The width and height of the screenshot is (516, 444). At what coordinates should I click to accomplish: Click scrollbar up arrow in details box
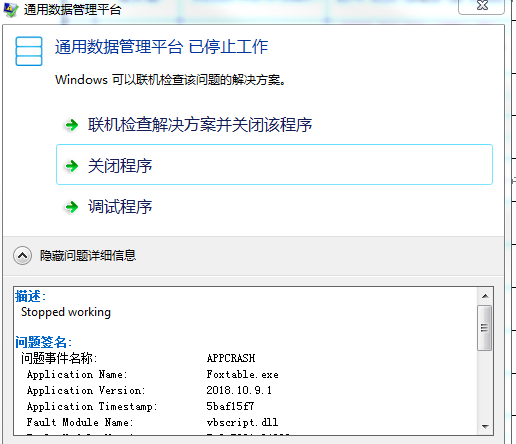coord(485,296)
